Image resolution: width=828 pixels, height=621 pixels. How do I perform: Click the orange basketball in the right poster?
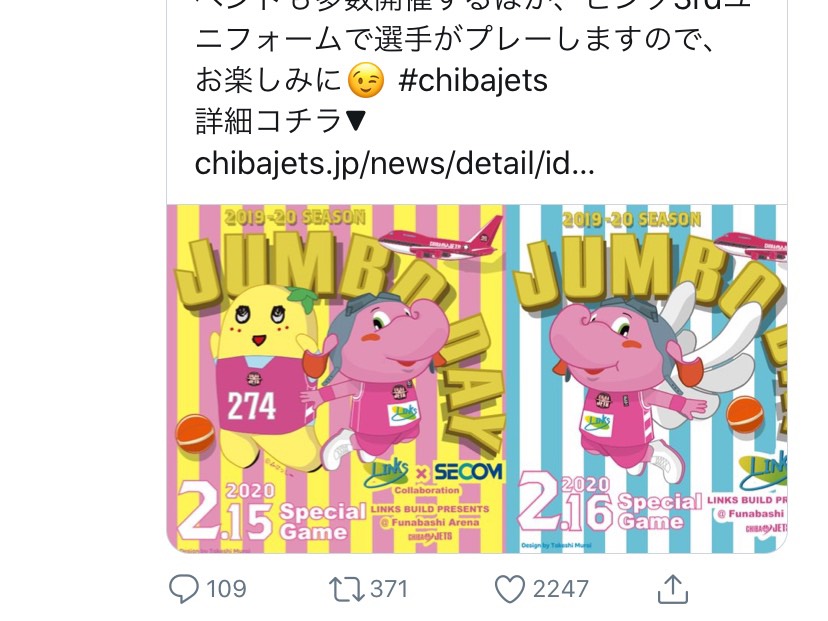click(745, 415)
